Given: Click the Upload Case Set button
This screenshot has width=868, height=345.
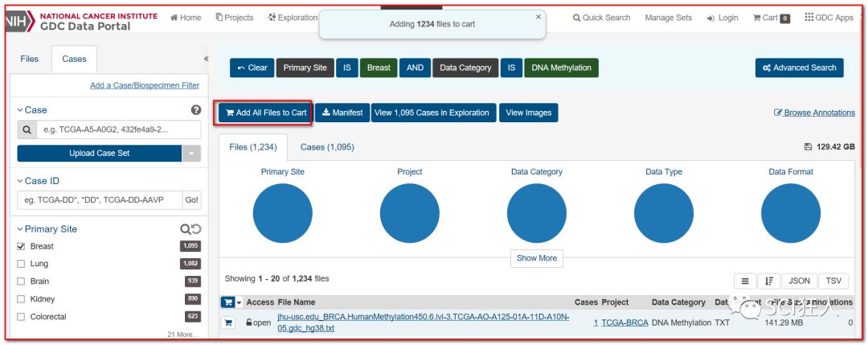Looking at the screenshot, I should click(99, 154).
